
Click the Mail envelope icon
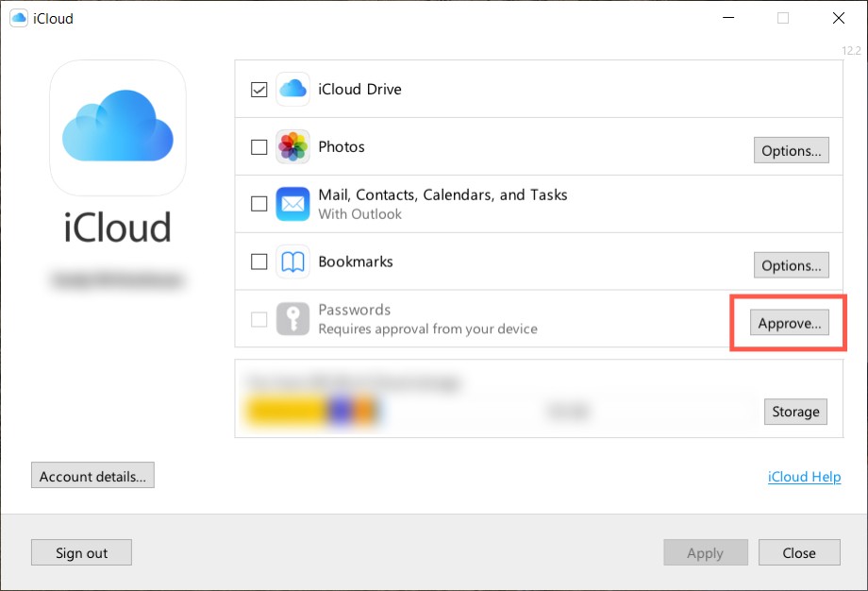[292, 204]
